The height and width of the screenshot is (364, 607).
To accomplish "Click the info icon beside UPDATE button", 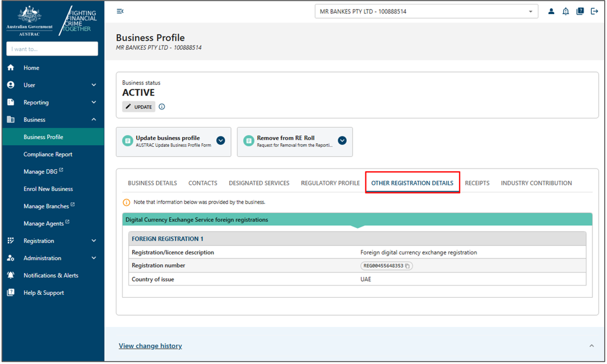I will click(x=161, y=106).
